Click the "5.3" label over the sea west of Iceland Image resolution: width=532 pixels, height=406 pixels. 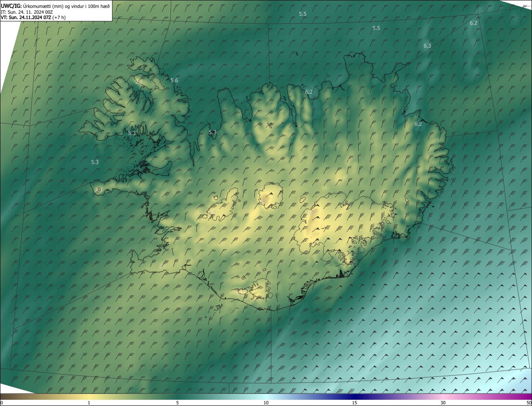[x=95, y=162]
